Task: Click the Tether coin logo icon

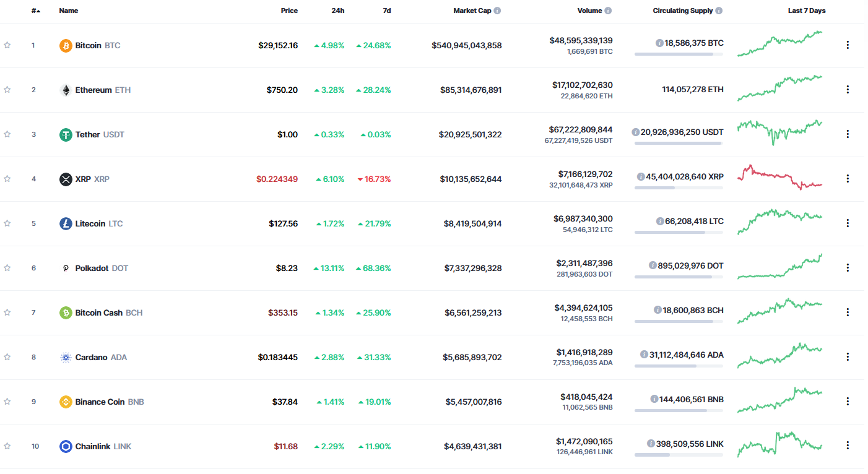Action: (66, 134)
